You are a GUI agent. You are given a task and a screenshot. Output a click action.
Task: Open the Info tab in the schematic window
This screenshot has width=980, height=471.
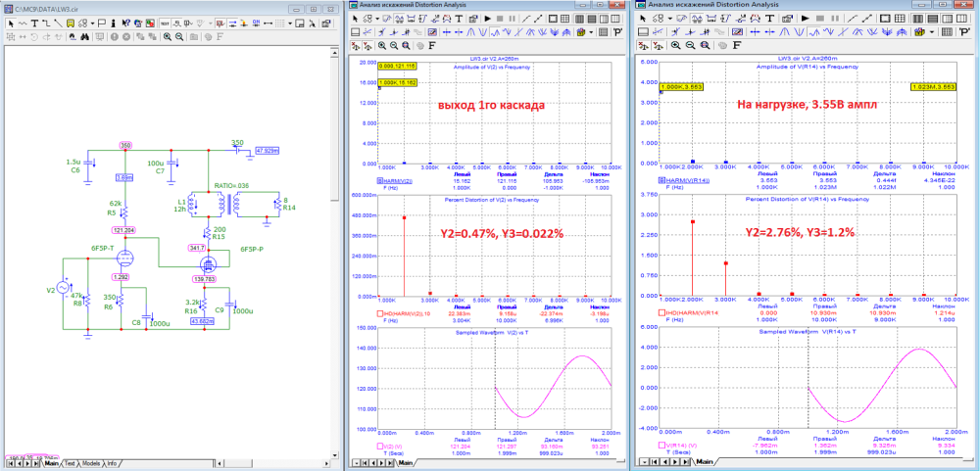click(x=113, y=463)
